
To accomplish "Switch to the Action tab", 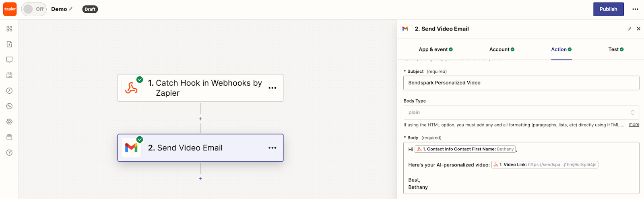I will pyautogui.click(x=561, y=49).
